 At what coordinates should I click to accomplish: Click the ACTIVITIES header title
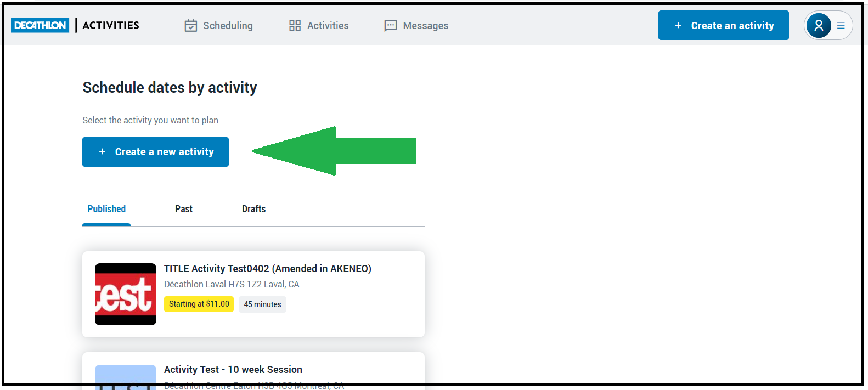(x=111, y=25)
